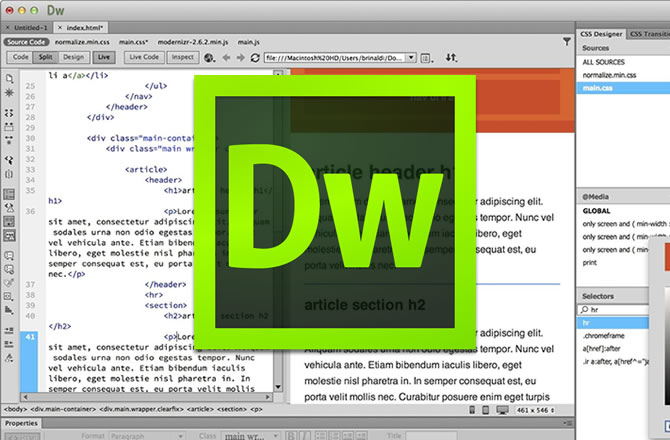
Task: Toggle Live view
Action: tap(104, 57)
